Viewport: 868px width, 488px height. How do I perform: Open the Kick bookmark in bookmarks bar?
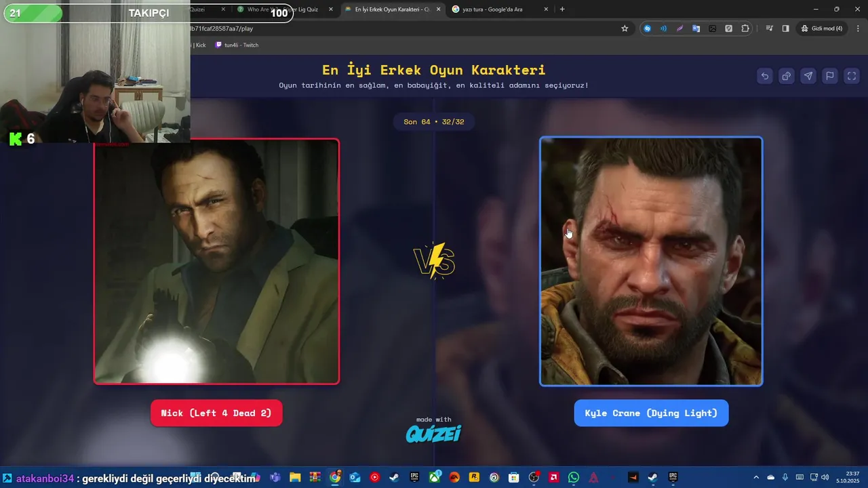199,45
